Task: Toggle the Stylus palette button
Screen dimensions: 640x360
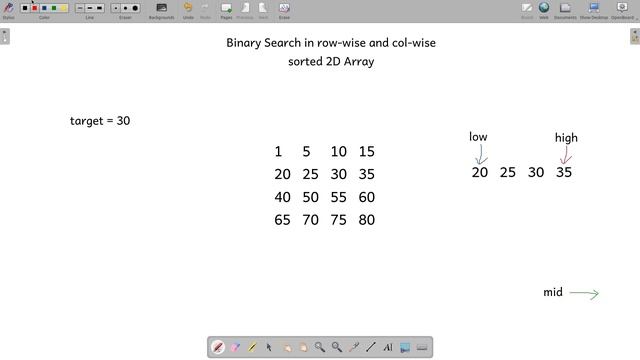Action: pos(8,10)
